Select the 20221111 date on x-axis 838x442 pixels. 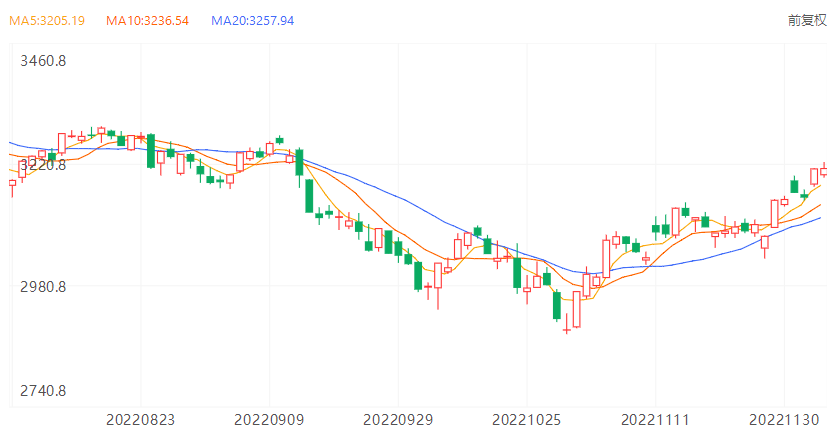(x=657, y=418)
